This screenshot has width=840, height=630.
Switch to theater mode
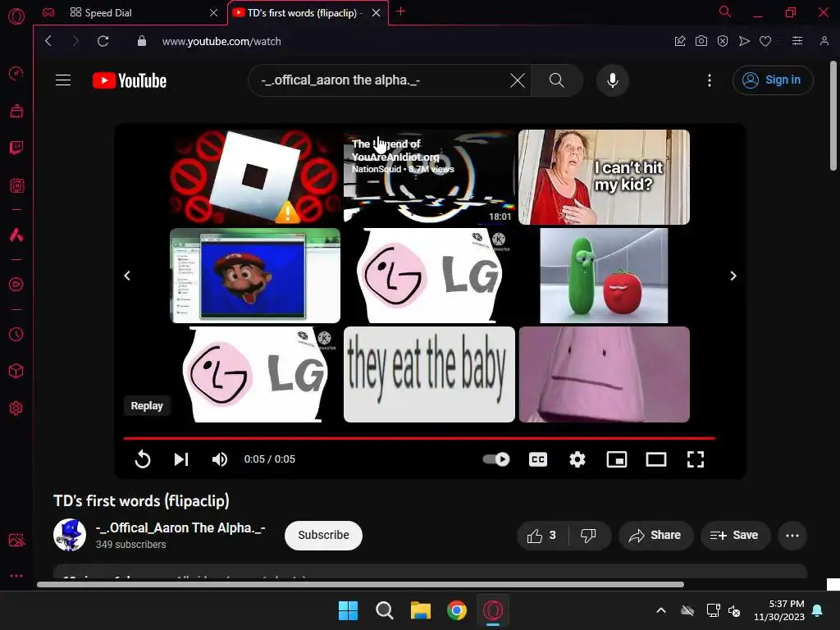pos(655,459)
